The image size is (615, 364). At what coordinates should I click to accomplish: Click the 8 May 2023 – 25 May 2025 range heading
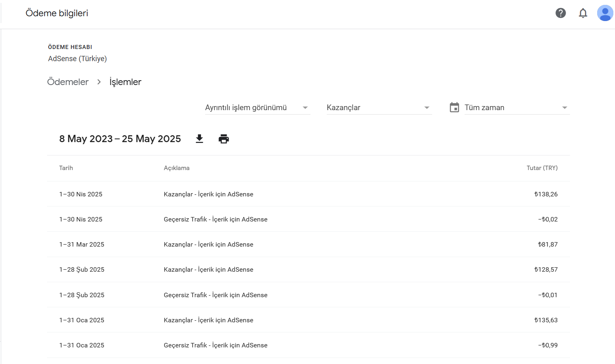click(120, 139)
